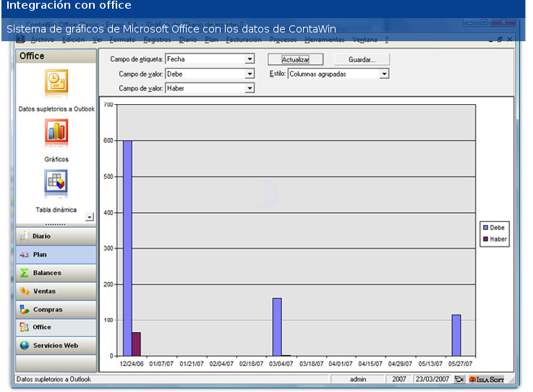Expand the Debe value field dropdown
533x392 pixels.
click(250, 74)
